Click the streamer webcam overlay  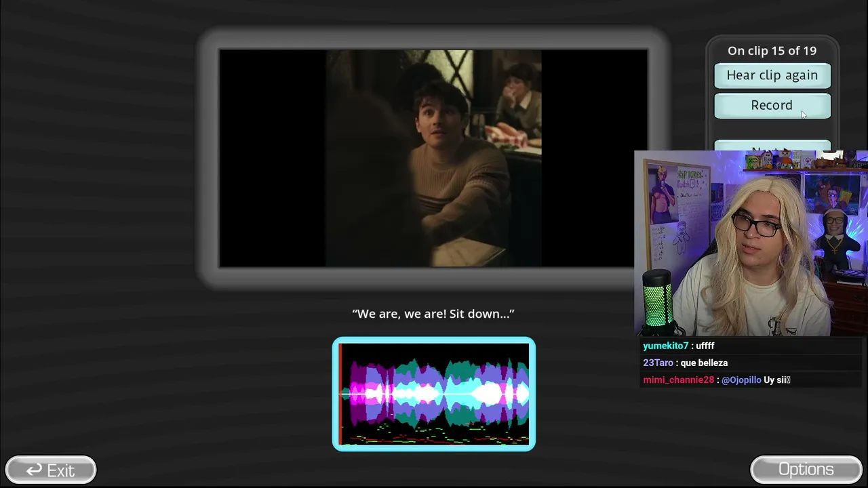click(x=751, y=243)
